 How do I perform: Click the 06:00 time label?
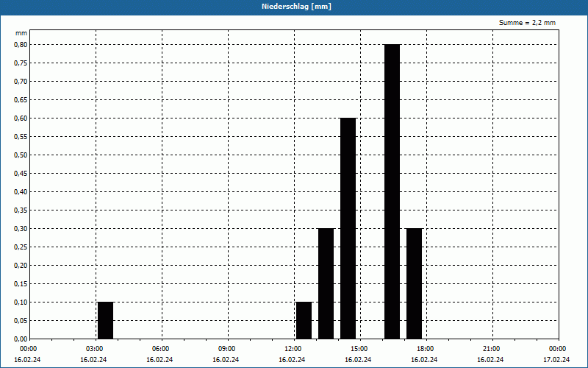(x=160, y=349)
